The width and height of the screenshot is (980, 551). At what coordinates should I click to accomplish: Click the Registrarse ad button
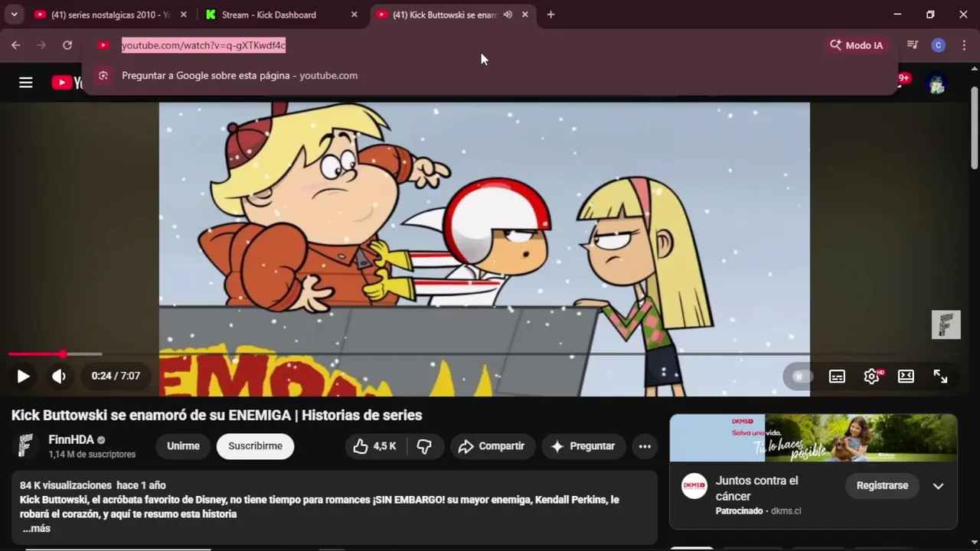tap(882, 485)
